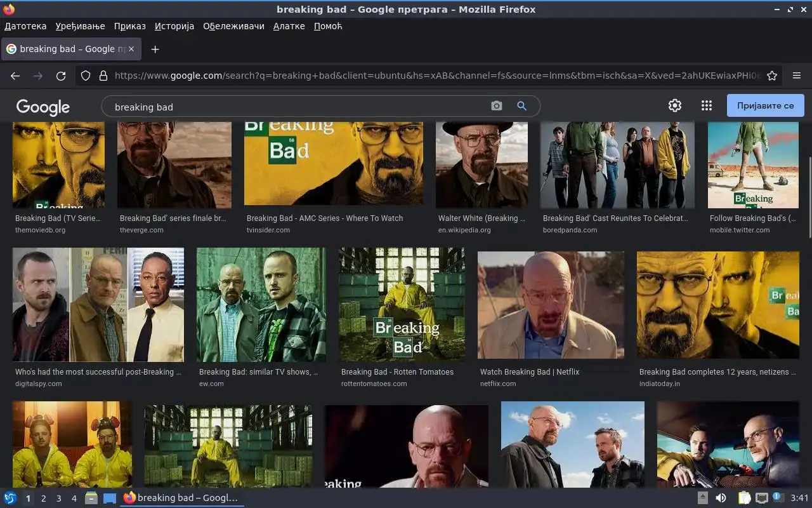
Task: Click the padlock site security icon
Action: (x=103, y=76)
